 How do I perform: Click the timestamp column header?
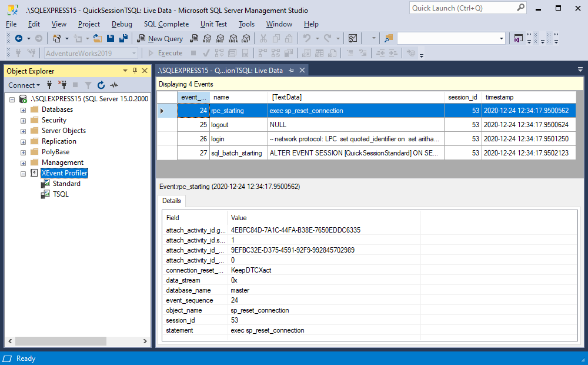point(529,97)
